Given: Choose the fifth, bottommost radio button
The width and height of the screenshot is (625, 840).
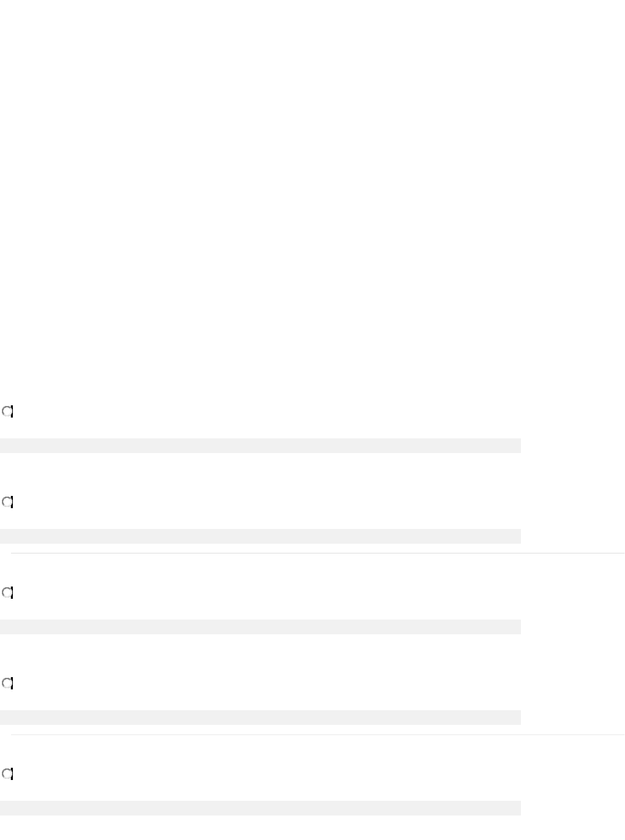Looking at the screenshot, I should click(7, 774).
